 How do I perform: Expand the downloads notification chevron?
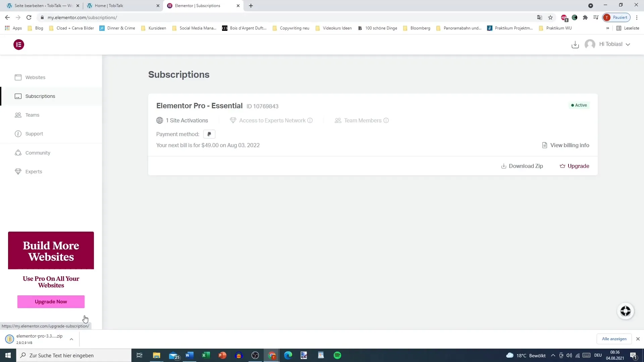point(72,339)
